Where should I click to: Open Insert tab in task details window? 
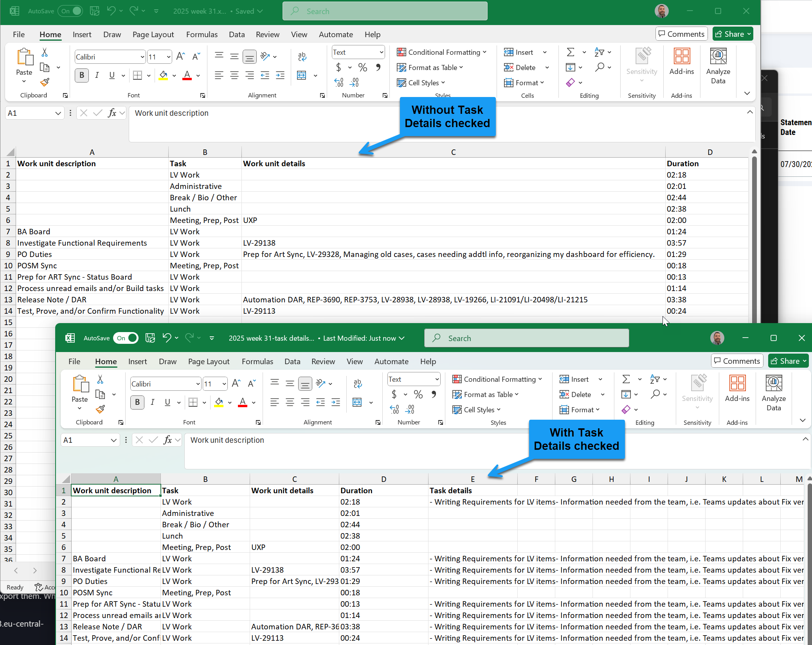138,361
